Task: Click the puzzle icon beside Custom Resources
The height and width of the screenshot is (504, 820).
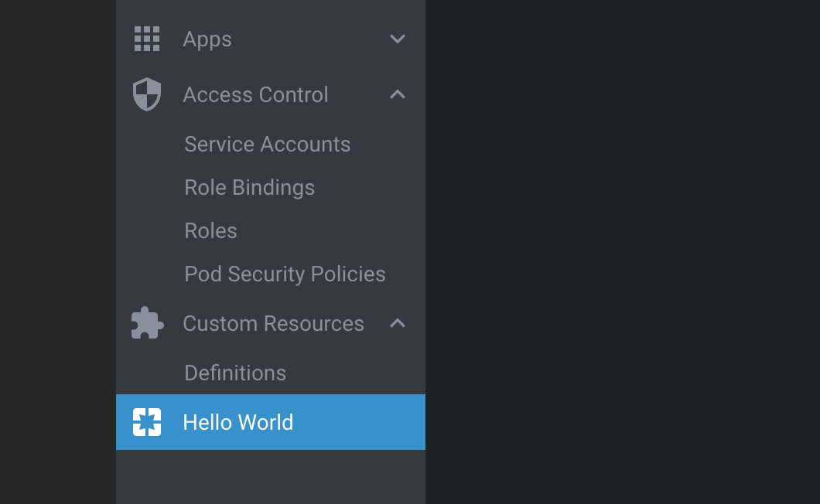Action: click(147, 323)
